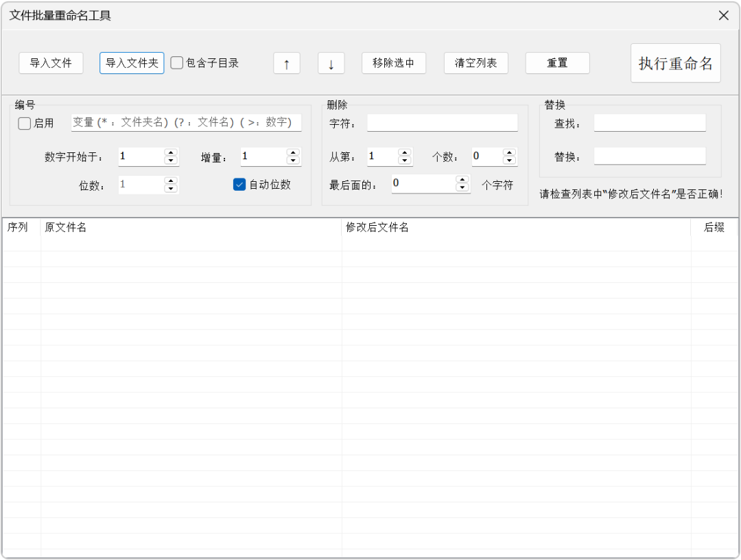Click the 重置 reset button

tap(558, 63)
